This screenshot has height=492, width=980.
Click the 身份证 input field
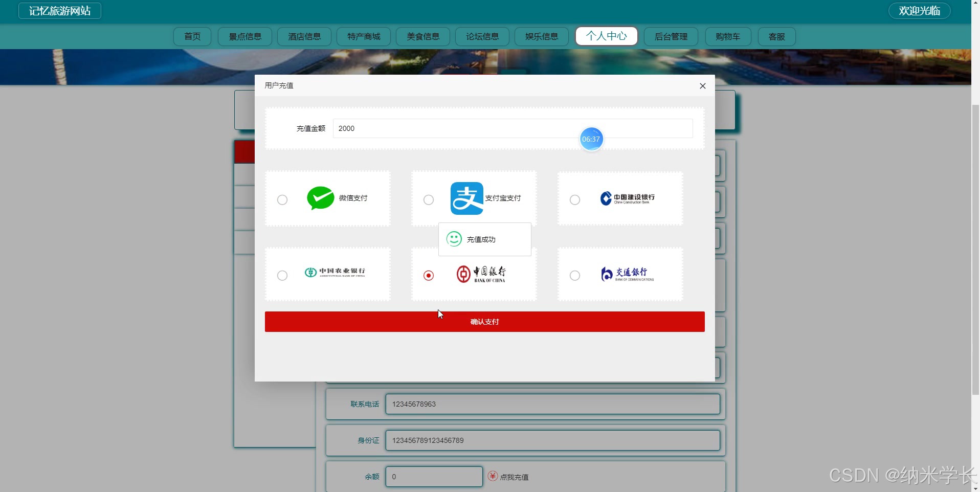tap(553, 440)
